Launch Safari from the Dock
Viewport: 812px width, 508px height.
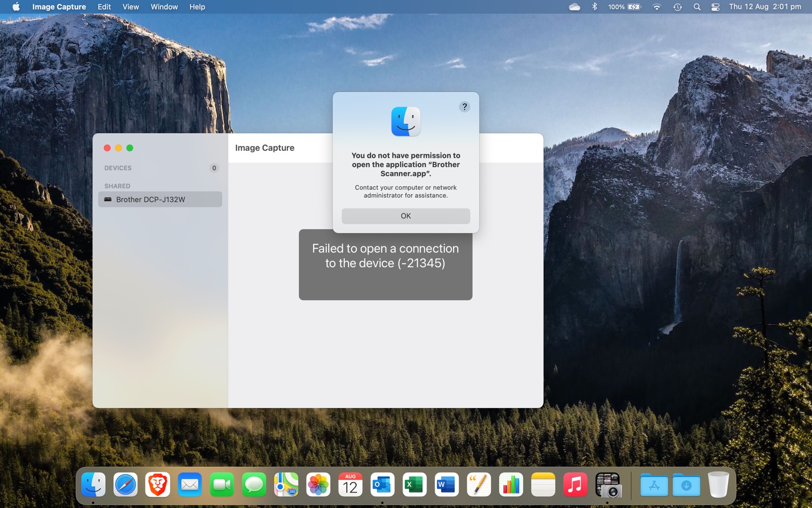tap(125, 485)
